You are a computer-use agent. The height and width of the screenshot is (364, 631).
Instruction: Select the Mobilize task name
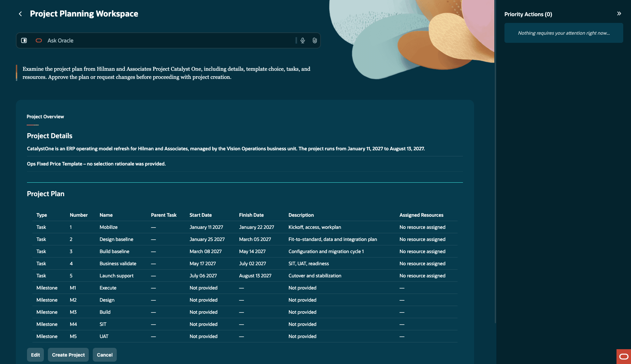[109, 227]
